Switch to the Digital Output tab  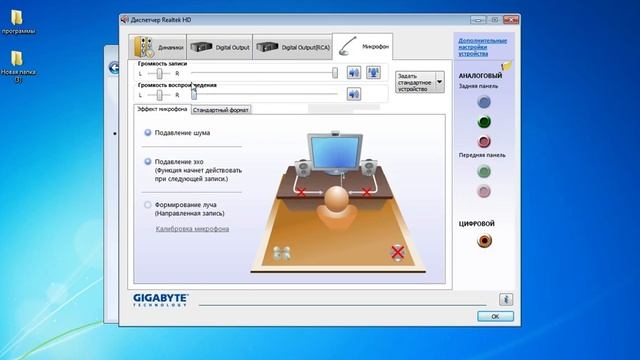[220, 47]
